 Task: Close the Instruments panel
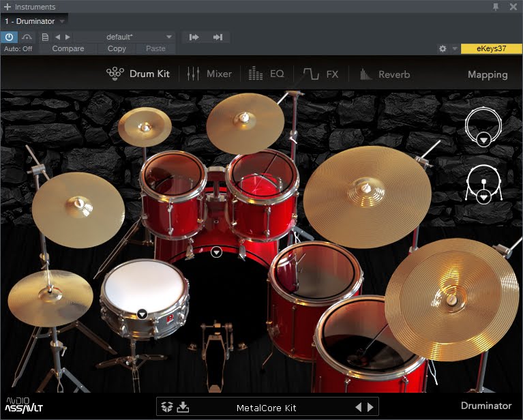tap(513, 7)
